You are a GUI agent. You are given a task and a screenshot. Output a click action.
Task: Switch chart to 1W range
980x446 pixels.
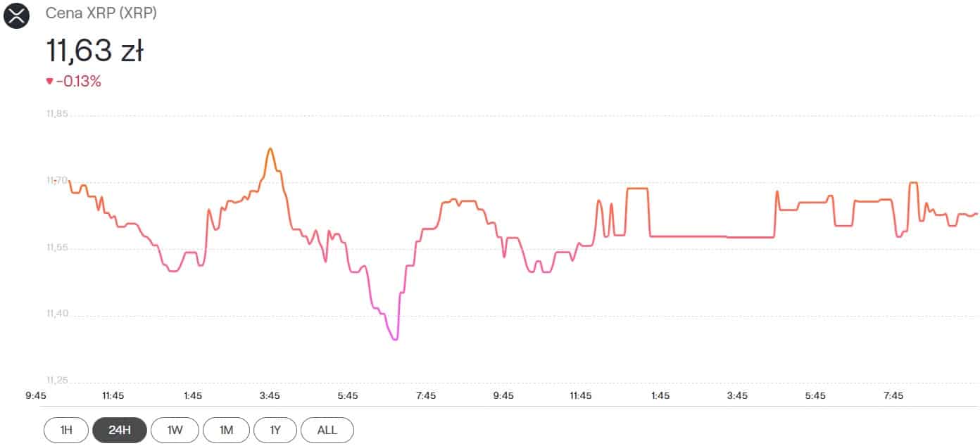[x=175, y=430]
